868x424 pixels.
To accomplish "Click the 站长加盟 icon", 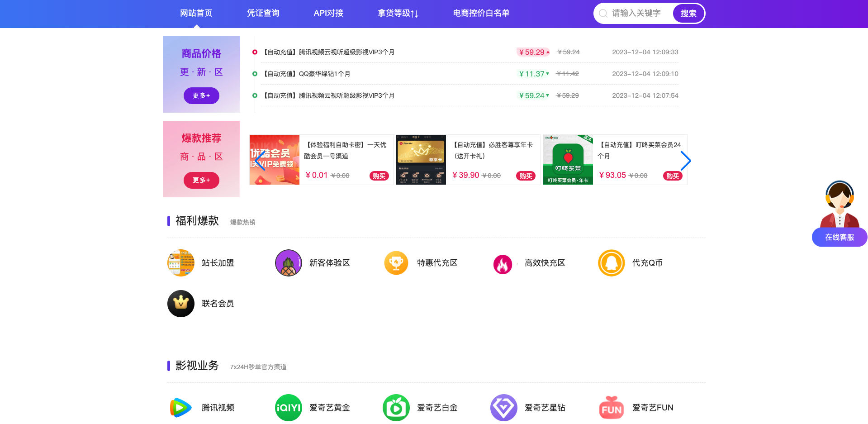I will pyautogui.click(x=180, y=262).
